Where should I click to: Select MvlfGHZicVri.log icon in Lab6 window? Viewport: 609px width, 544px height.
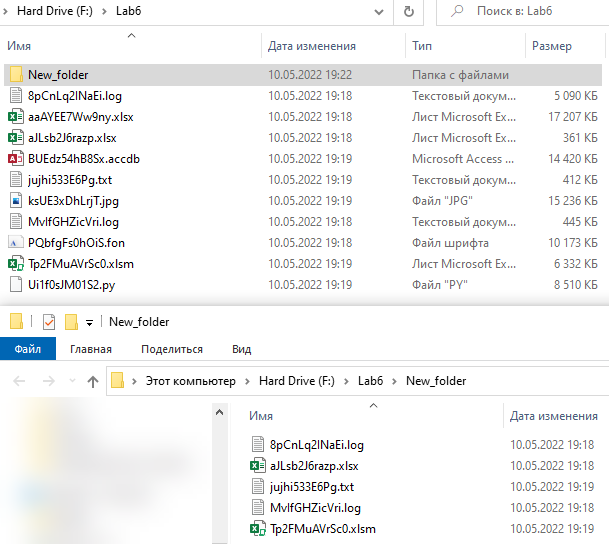16,221
